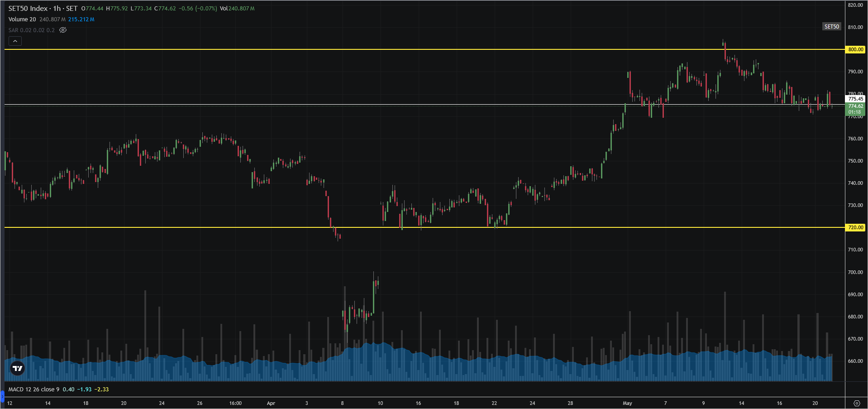Click the Vol 240.807 M value in header

click(237, 9)
